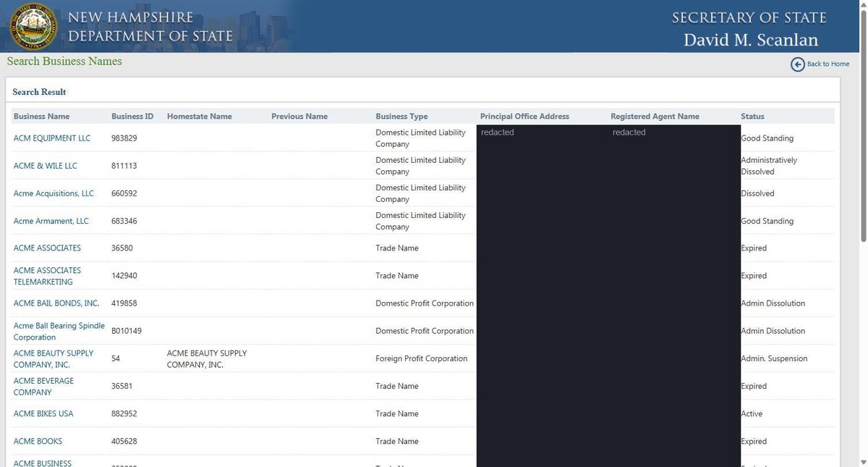Select business ID 683346

click(124, 221)
